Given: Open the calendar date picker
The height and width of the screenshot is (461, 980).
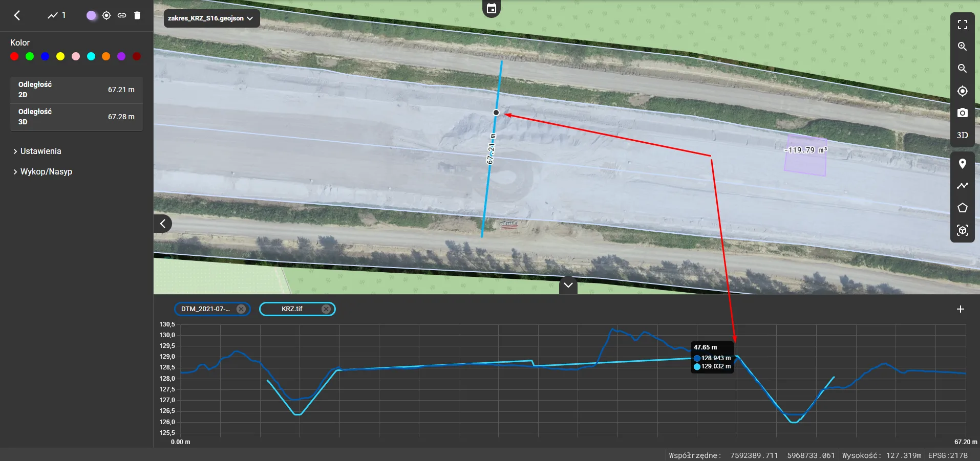Looking at the screenshot, I should 491,9.
